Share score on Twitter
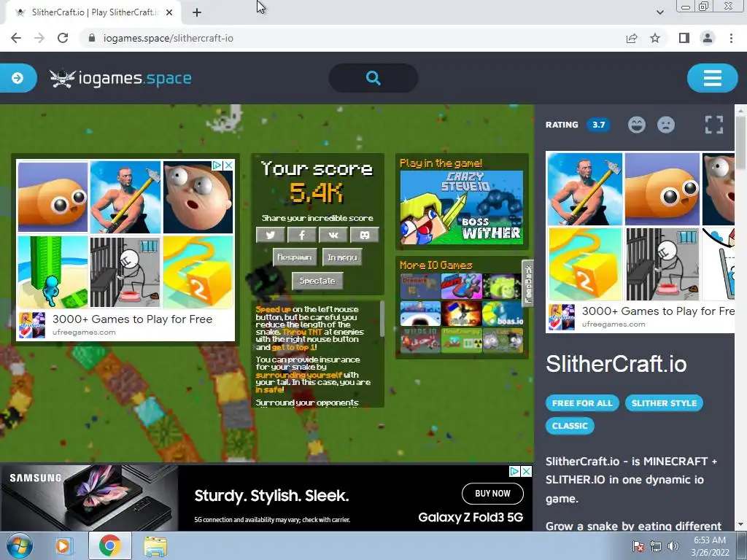747x560 pixels. click(270, 235)
